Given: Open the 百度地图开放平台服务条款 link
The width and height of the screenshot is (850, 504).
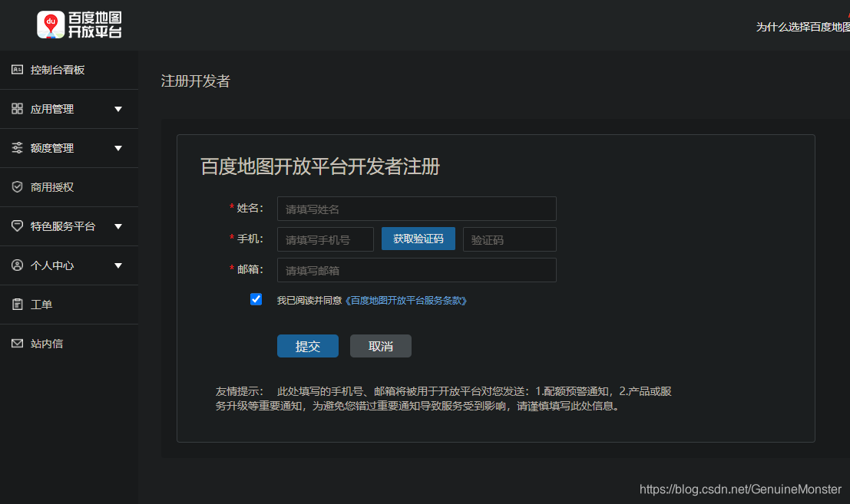Looking at the screenshot, I should coord(405,301).
